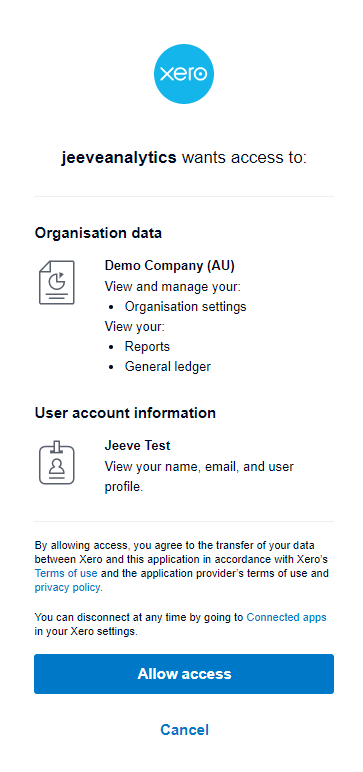This screenshot has height=772, width=363.
Task: Click the Xero logo at top
Action: tap(184, 74)
